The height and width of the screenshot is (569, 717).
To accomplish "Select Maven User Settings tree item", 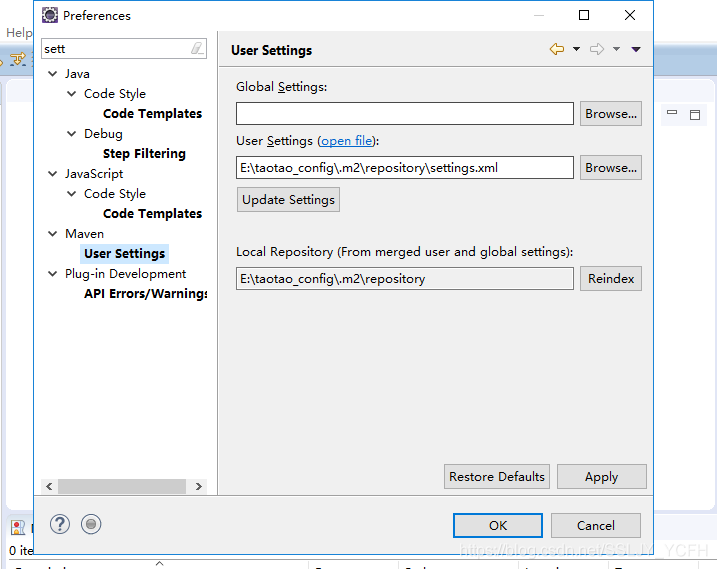I will pos(124,254).
